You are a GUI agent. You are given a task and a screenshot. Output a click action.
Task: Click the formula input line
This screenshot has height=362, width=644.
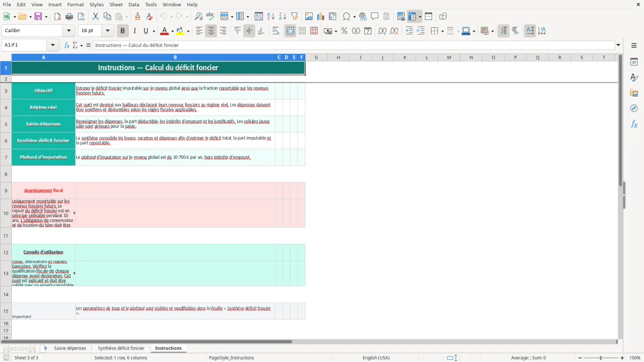click(354, 45)
